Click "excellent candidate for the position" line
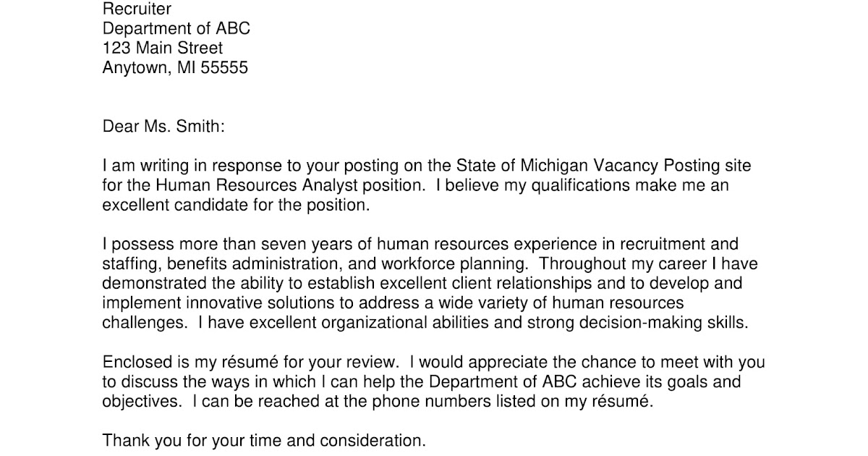The width and height of the screenshot is (868, 456). pos(235,205)
